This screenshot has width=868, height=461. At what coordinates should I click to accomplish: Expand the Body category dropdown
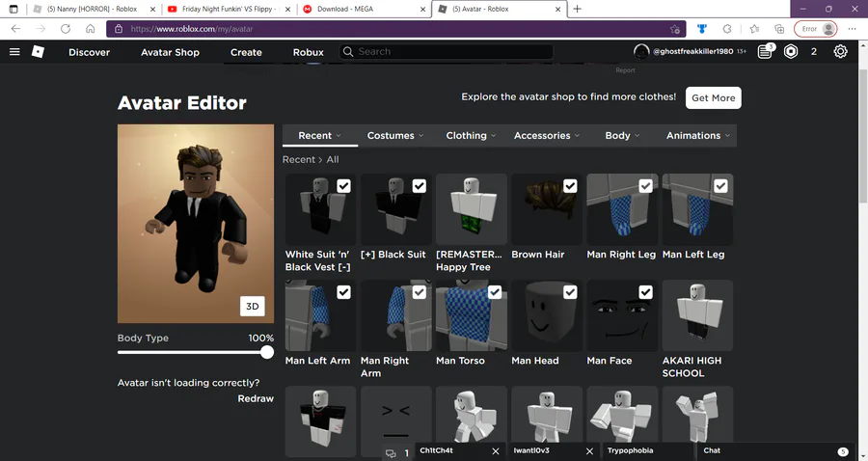622,136
